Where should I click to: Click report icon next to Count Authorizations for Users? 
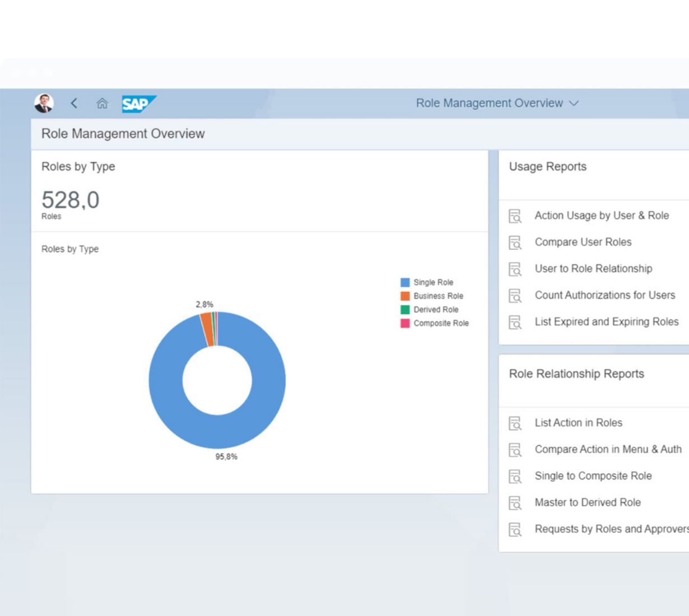pos(515,296)
